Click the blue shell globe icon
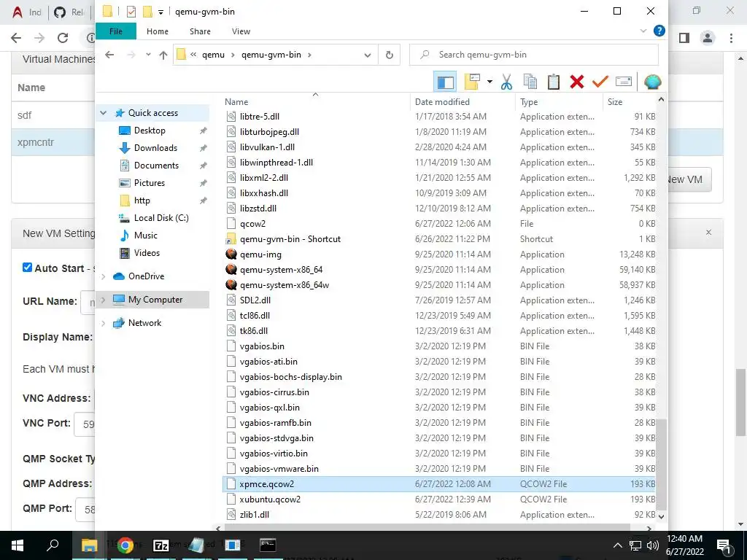 [652, 82]
